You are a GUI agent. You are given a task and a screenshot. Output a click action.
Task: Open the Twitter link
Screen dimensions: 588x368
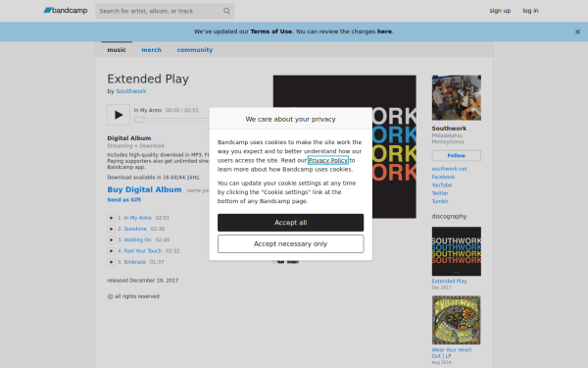(x=440, y=193)
